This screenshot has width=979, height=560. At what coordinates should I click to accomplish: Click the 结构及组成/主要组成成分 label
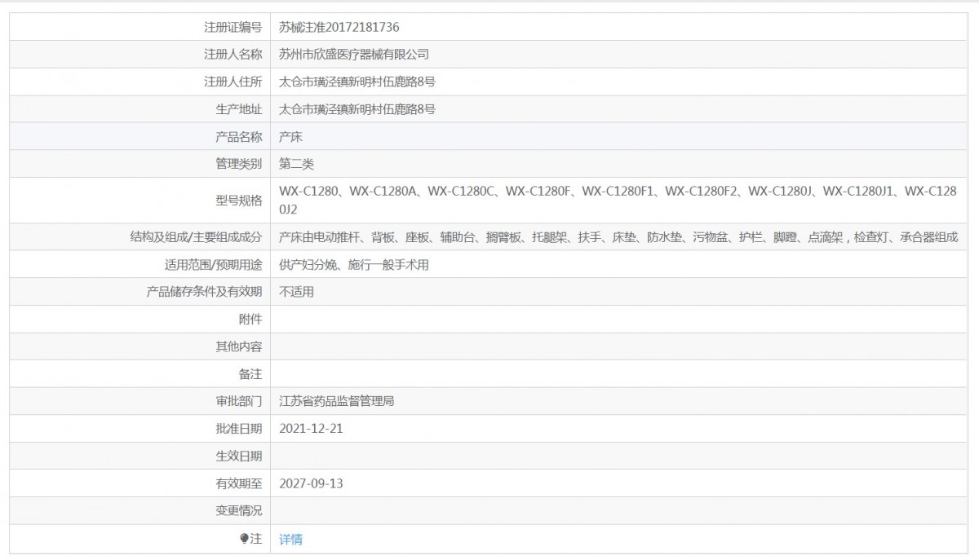tap(196, 237)
